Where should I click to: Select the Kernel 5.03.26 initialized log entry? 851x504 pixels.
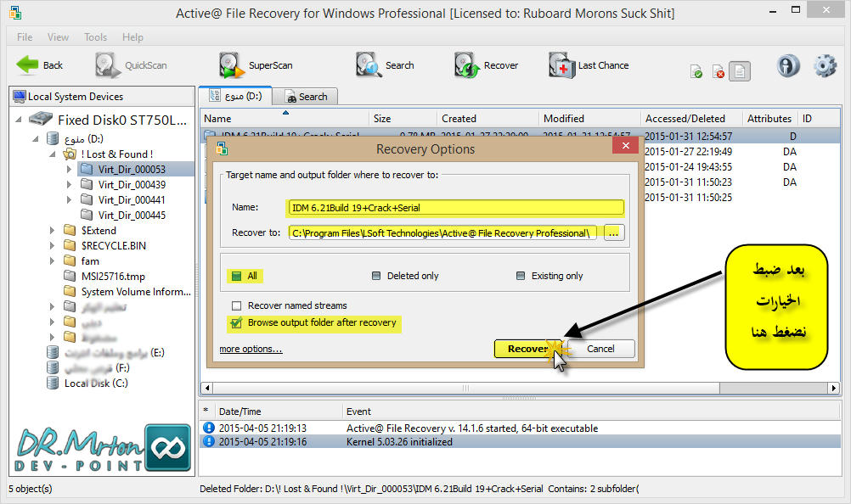[520, 442]
